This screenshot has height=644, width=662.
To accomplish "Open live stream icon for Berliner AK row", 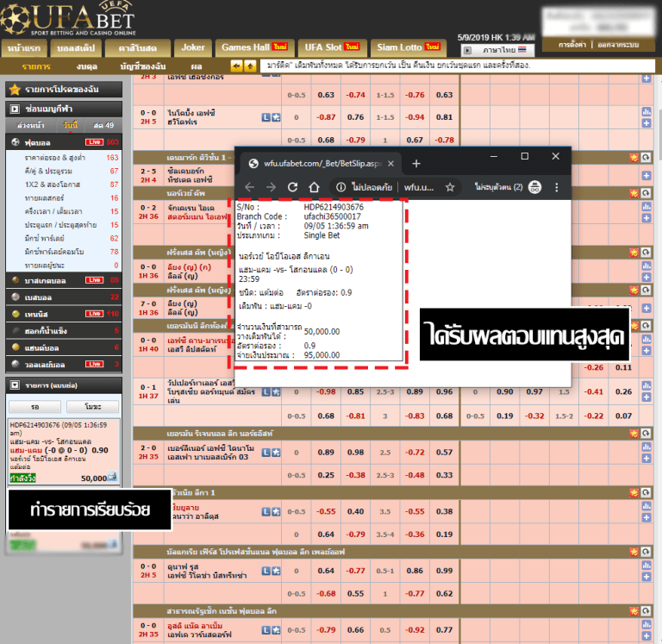I will click(265, 453).
